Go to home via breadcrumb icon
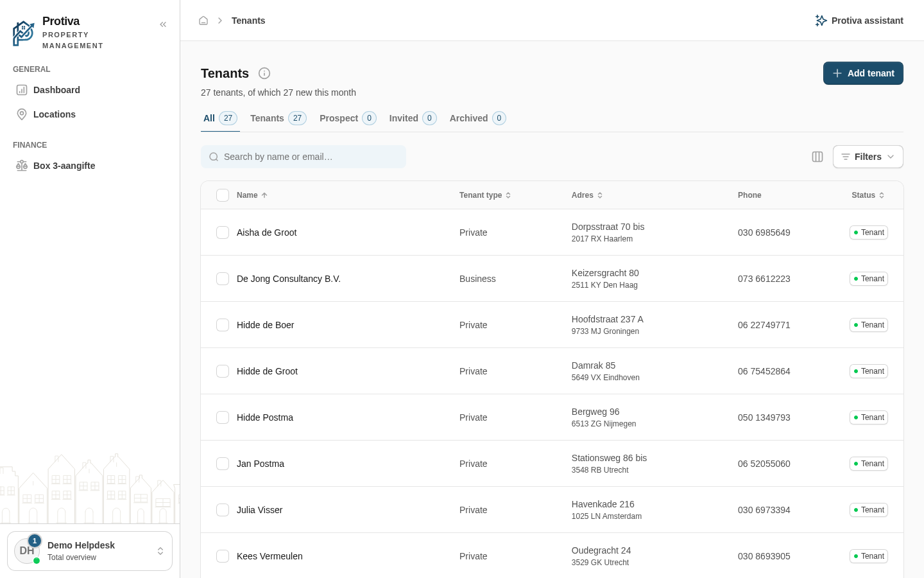Image resolution: width=924 pixels, height=578 pixels. (203, 21)
